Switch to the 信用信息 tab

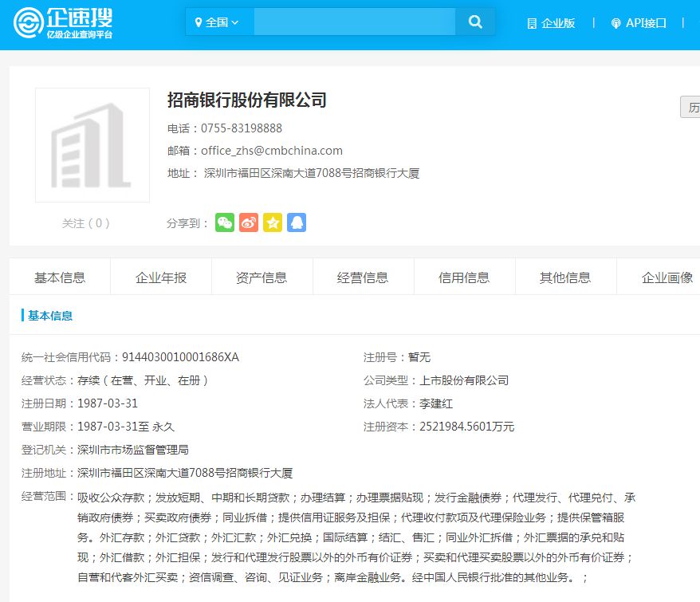464,276
